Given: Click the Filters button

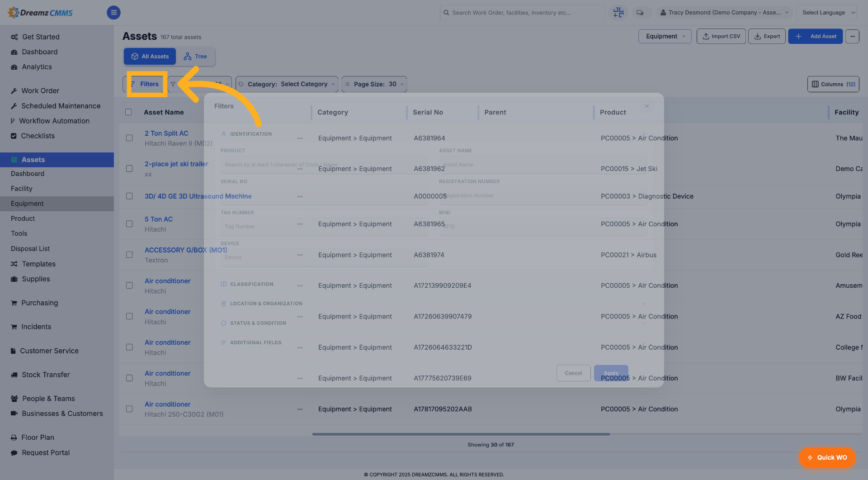Looking at the screenshot, I should [145, 84].
